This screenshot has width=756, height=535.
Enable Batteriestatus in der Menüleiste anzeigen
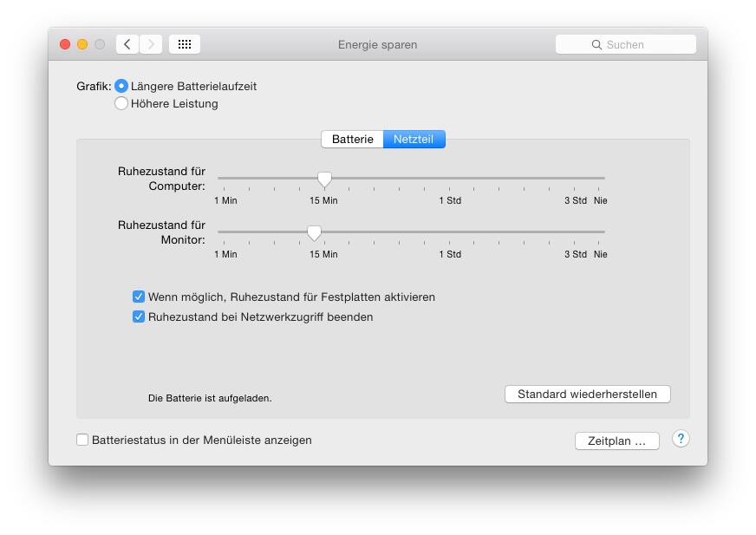point(82,440)
